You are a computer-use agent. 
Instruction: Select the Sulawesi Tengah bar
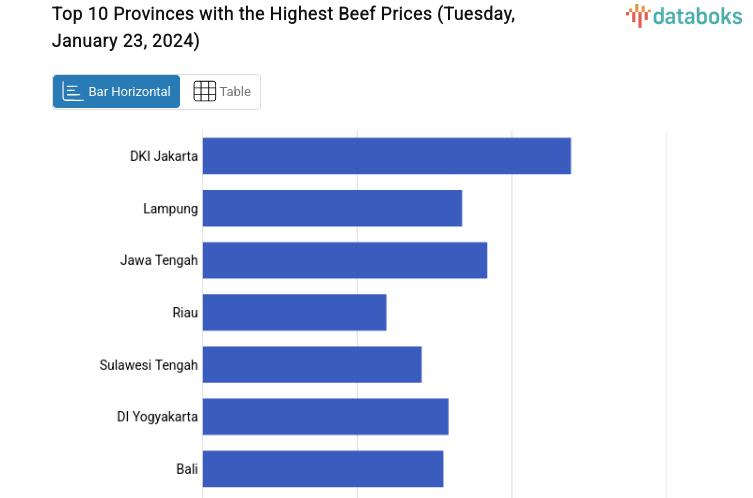click(x=312, y=365)
